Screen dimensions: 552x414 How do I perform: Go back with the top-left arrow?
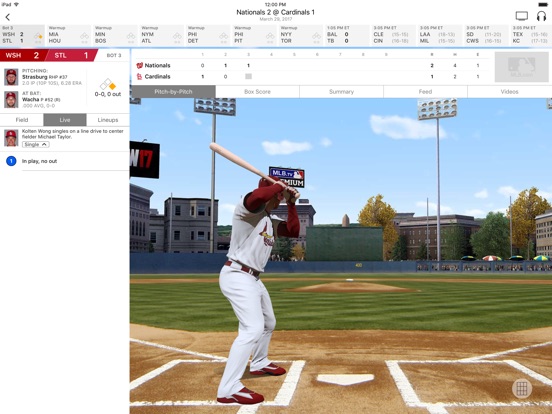(8, 17)
